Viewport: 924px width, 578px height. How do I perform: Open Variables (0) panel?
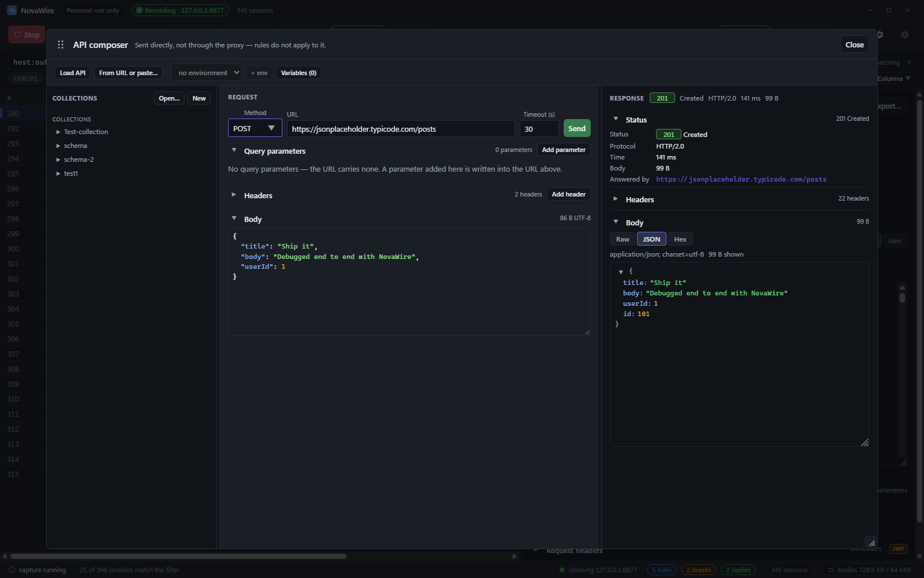click(299, 73)
